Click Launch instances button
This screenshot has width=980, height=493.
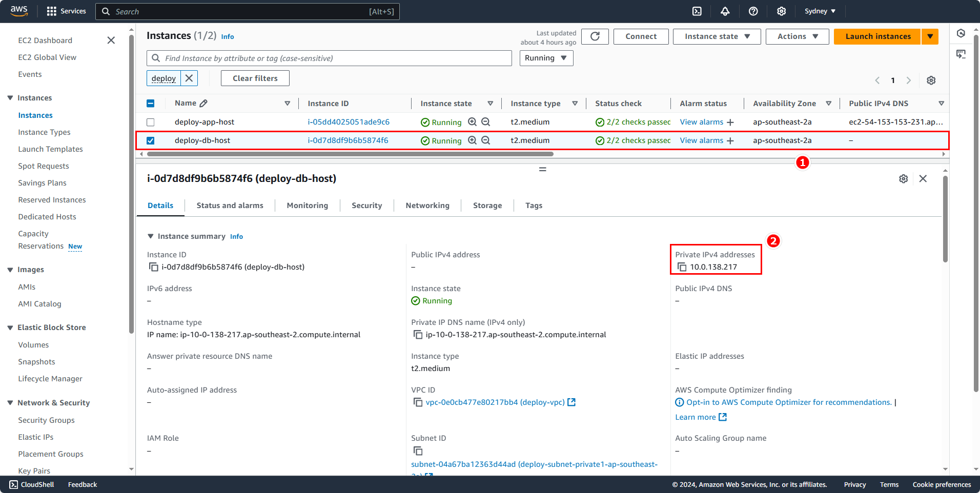point(878,36)
